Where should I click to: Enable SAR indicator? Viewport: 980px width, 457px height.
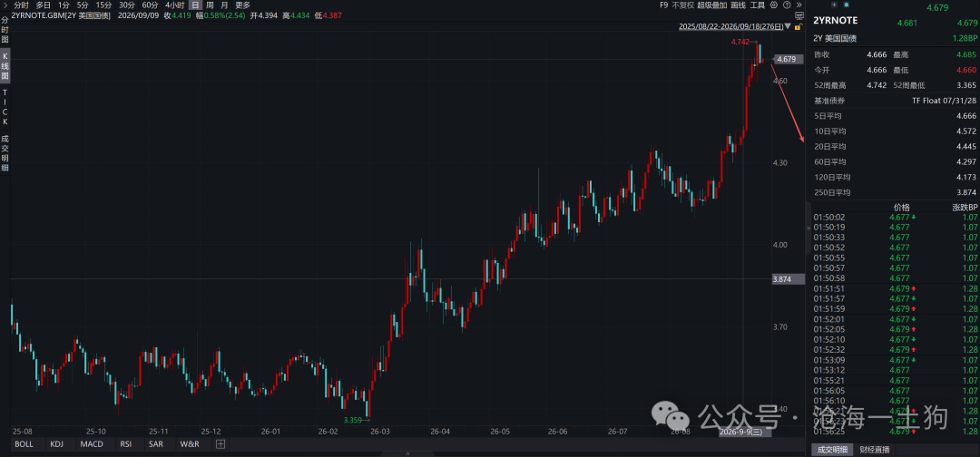click(156, 444)
